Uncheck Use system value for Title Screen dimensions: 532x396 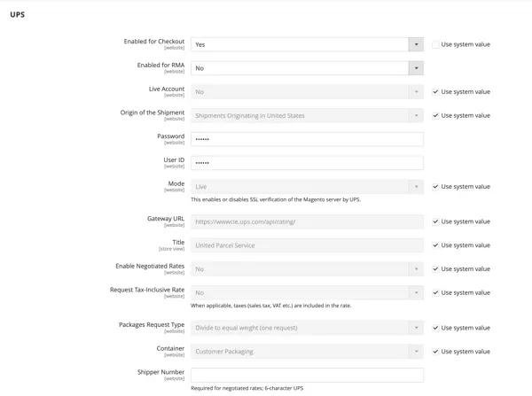coord(435,245)
